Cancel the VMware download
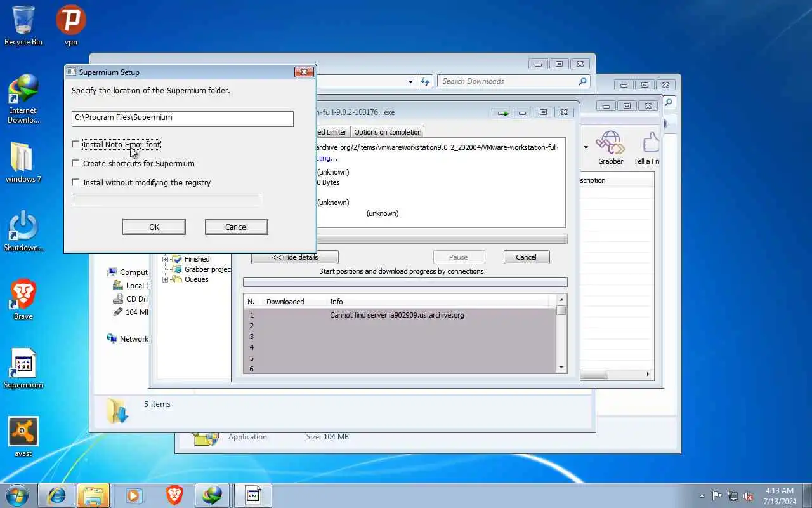This screenshot has width=812, height=508. (526, 257)
